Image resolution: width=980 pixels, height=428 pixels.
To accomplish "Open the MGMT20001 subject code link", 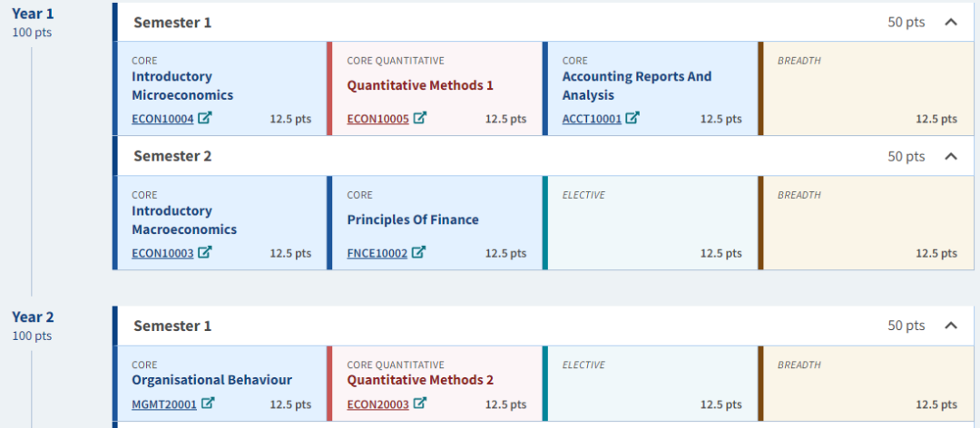I will [x=164, y=404].
